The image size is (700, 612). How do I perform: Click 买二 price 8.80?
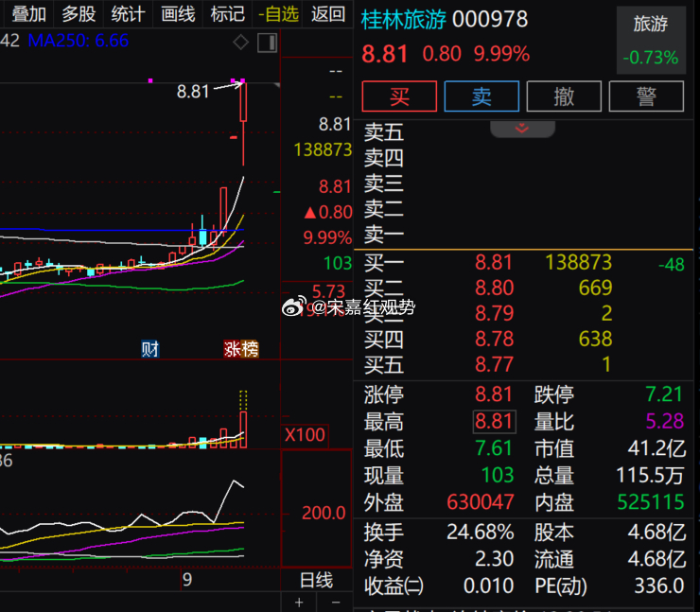pos(494,288)
